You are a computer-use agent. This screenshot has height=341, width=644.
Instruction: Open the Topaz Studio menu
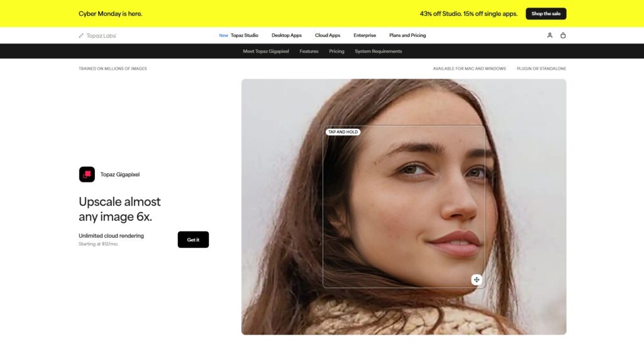(x=245, y=35)
